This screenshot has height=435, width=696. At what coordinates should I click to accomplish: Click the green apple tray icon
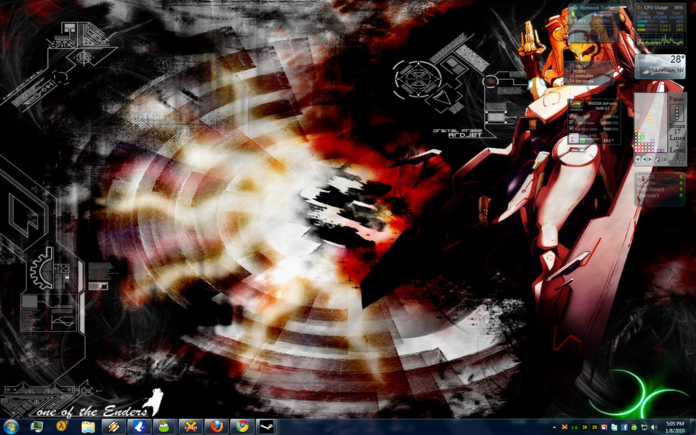tap(634, 427)
